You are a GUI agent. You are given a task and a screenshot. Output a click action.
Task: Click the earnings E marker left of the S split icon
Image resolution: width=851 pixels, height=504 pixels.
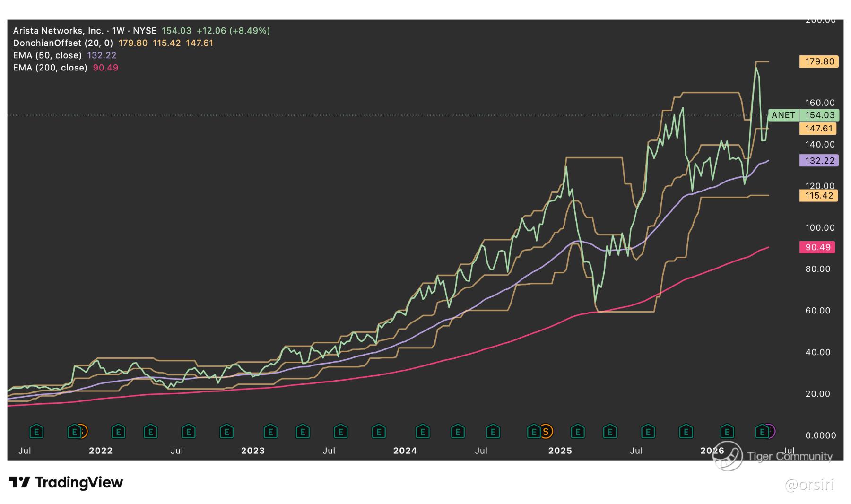tap(534, 431)
